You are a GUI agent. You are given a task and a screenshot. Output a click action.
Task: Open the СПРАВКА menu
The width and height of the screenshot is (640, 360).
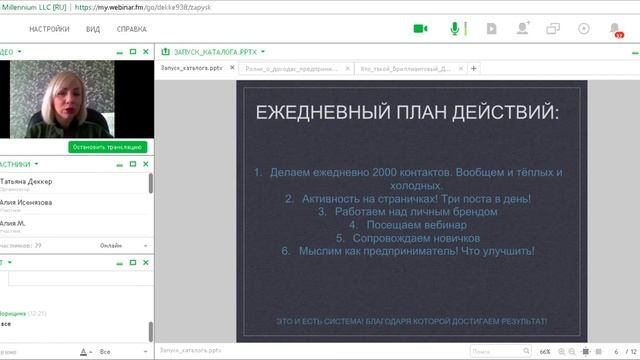[131, 29]
